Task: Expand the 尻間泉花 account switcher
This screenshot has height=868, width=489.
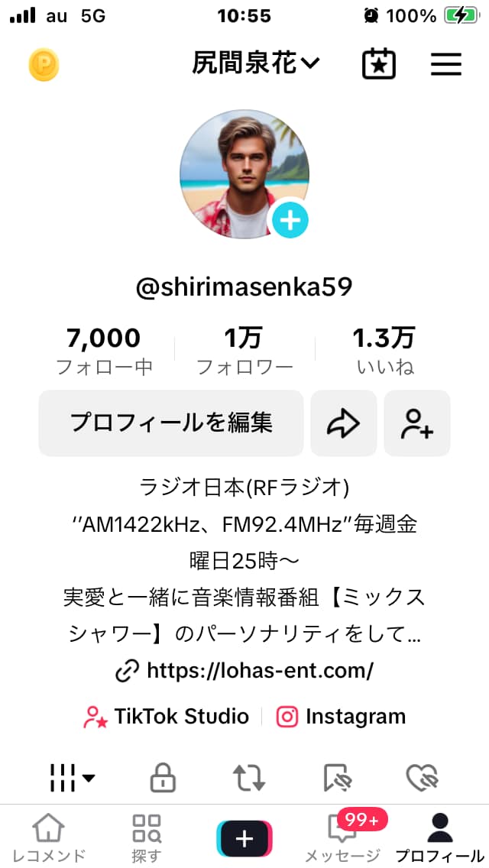Action: click(x=256, y=64)
